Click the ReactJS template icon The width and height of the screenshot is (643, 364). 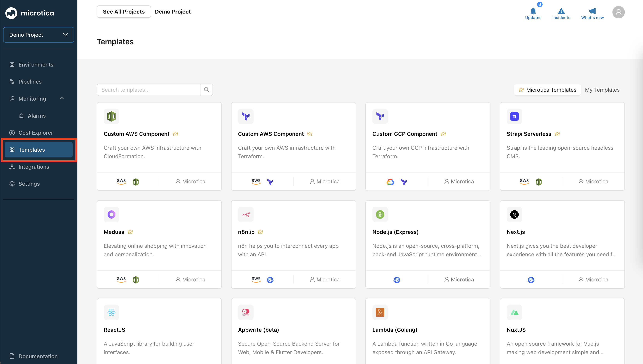click(112, 312)
